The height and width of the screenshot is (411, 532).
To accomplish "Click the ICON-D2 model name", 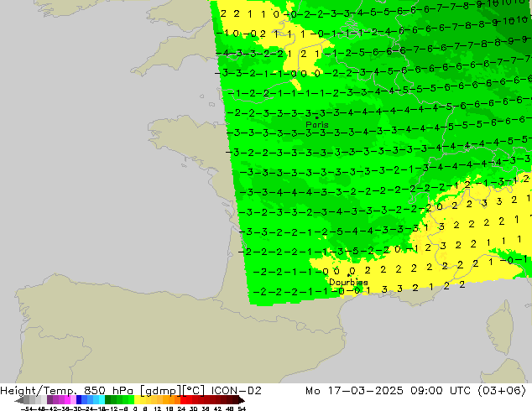I will click(236, 391).
